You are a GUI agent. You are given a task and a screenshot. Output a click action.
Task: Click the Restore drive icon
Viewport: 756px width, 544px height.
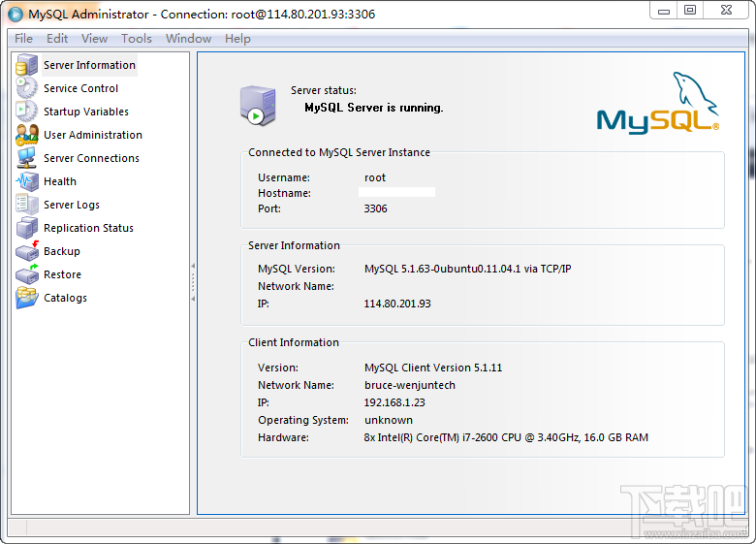tap(26, 273)
